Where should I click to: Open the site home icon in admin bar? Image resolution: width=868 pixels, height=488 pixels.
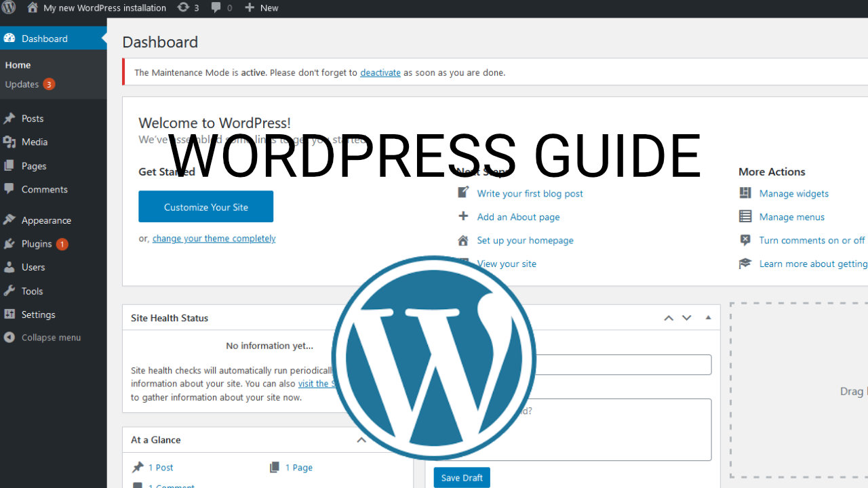33,8
